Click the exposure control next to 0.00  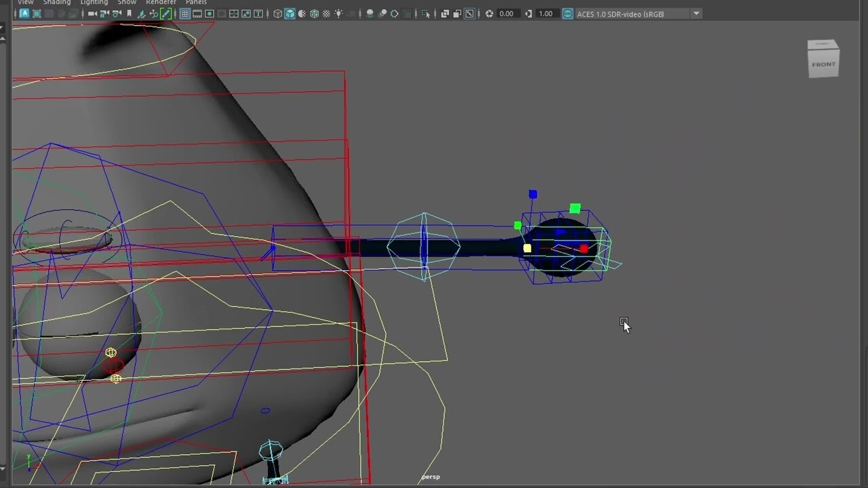pos(489,14)
